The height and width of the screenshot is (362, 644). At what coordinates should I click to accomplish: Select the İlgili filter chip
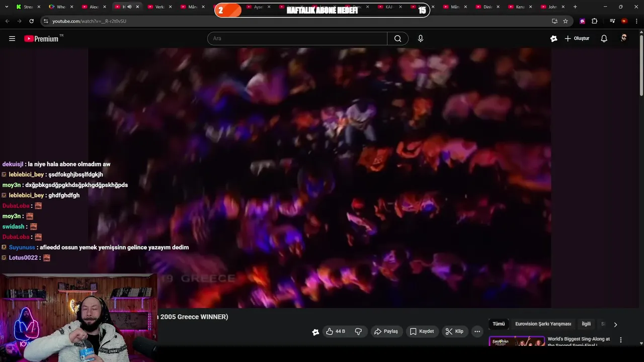pos(586,324)
